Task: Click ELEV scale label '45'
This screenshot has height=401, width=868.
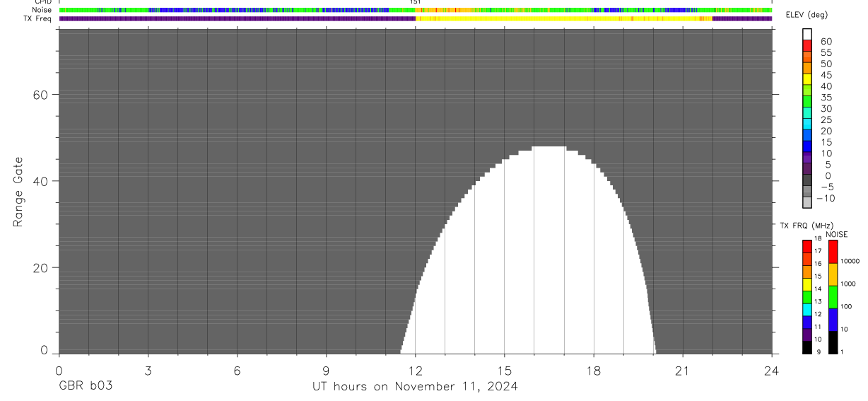Action: (x=826, y=75)
